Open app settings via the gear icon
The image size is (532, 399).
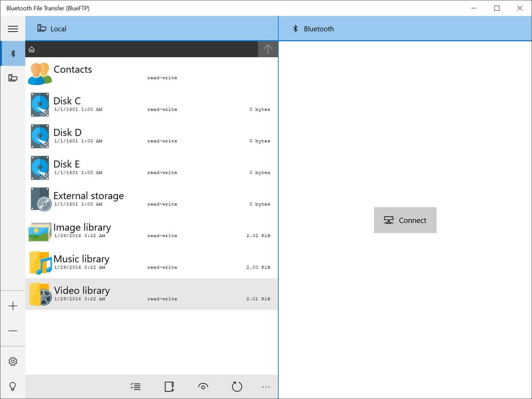pyautogui.click(x=13, y=361)
